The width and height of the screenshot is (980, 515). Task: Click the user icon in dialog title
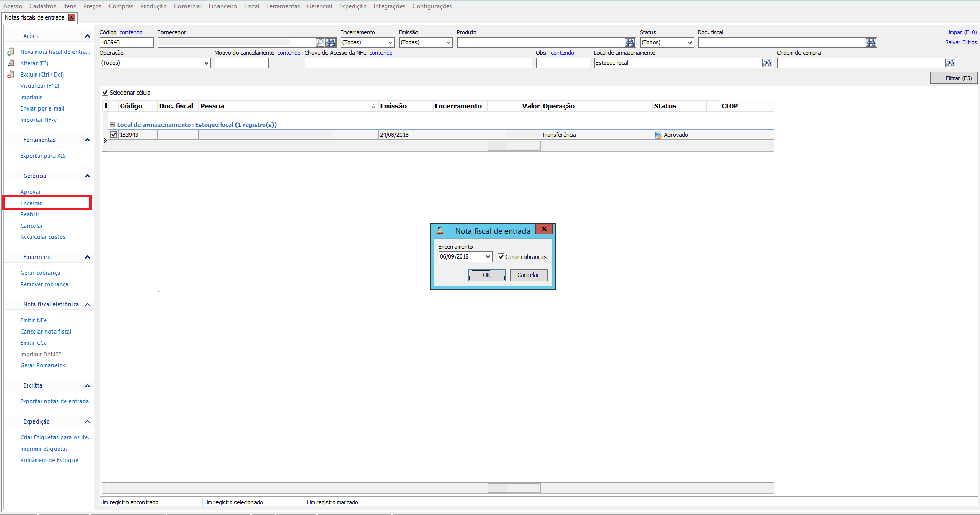[440, 231]
